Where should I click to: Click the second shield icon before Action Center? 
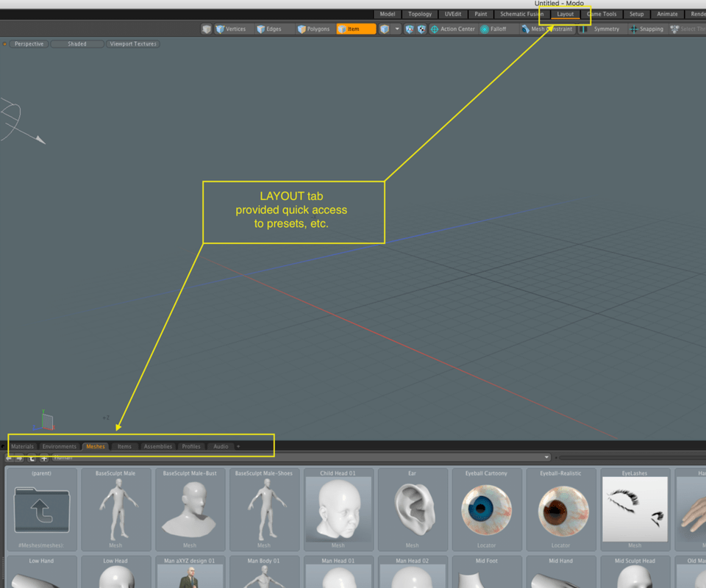pyautogui.click(x=421, y=29)
